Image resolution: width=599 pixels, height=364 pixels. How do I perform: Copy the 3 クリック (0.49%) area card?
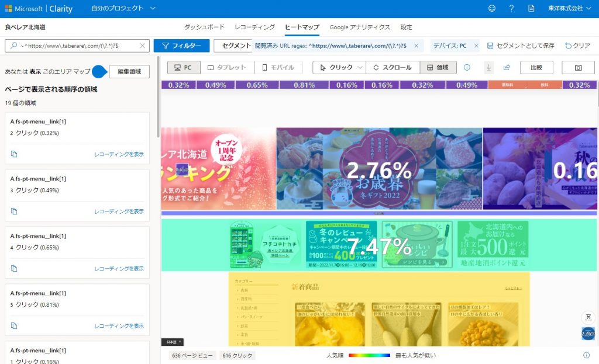tap(14, 212)
